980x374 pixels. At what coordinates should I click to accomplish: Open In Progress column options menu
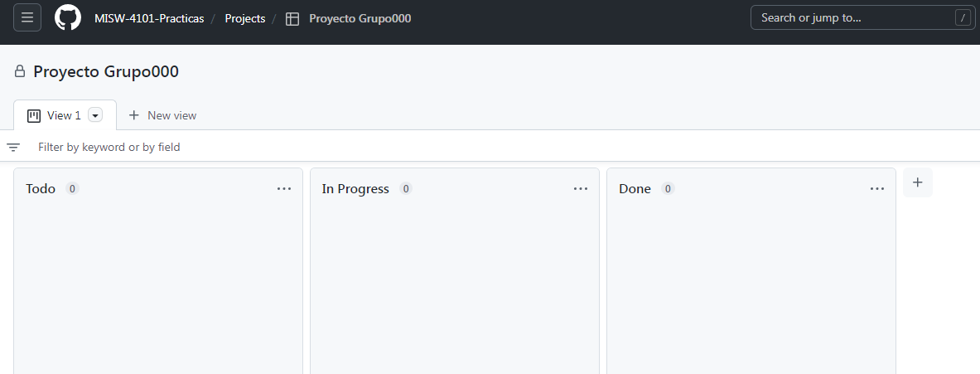click(581, 189)
